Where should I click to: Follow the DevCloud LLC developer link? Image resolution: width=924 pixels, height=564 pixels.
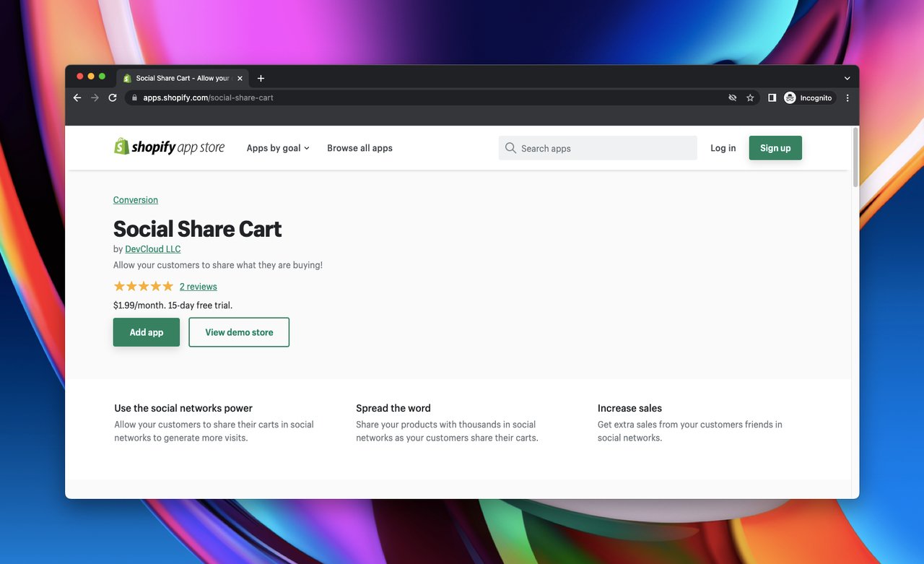153,249
